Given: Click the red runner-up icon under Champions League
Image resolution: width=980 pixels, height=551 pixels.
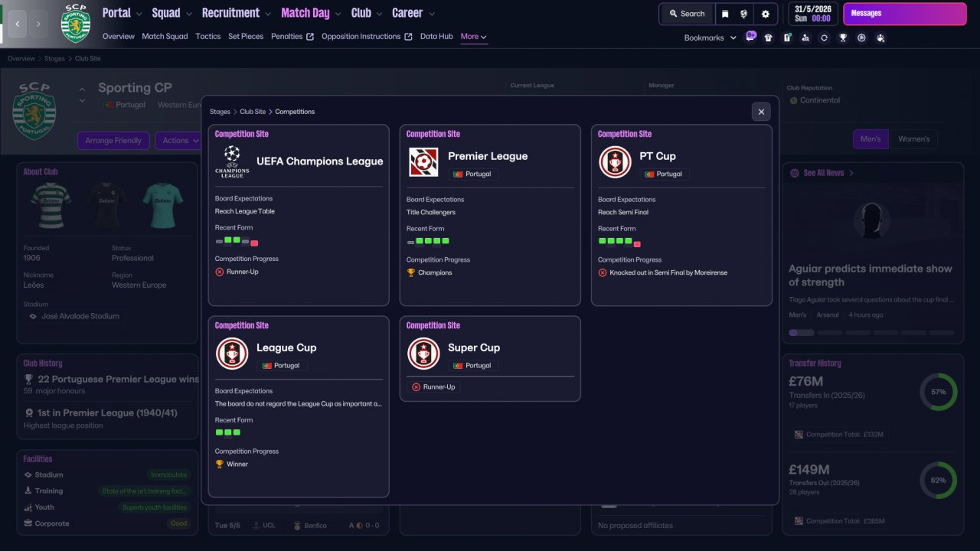Looking at the screenshot, I should pyautogui.click(x=219, y=272).
